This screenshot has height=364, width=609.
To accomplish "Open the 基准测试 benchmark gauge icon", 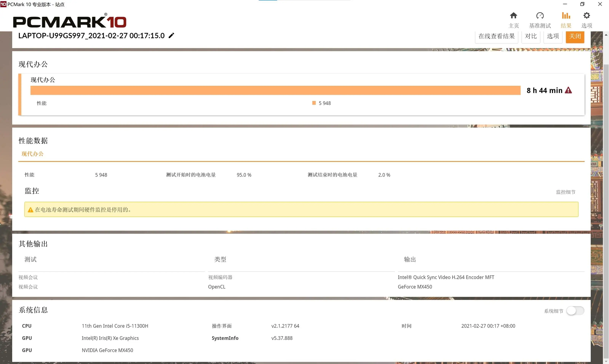I will [540, 16].
